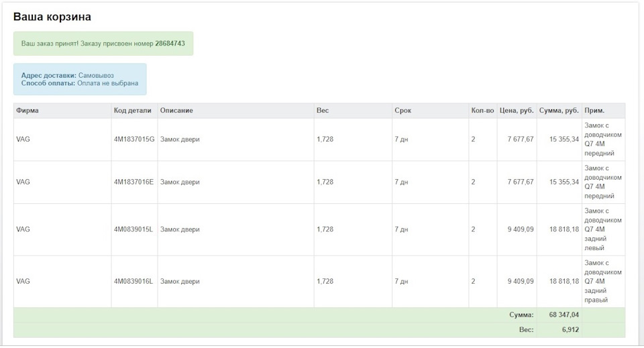Click the total amount 68 347,04

[564, 314]
